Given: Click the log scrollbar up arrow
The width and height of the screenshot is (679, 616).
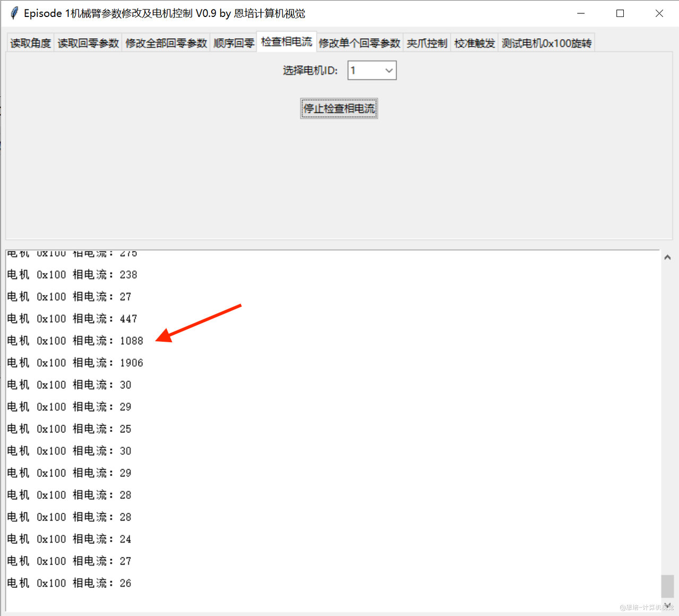Looking at the screenshot, I should [x=667, y=257].
